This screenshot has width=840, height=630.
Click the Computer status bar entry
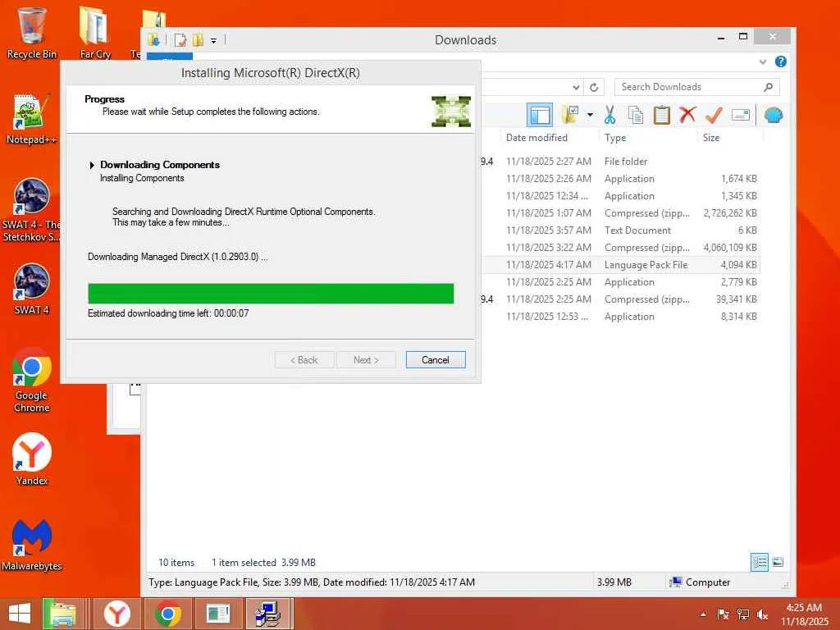coord(701,582)
